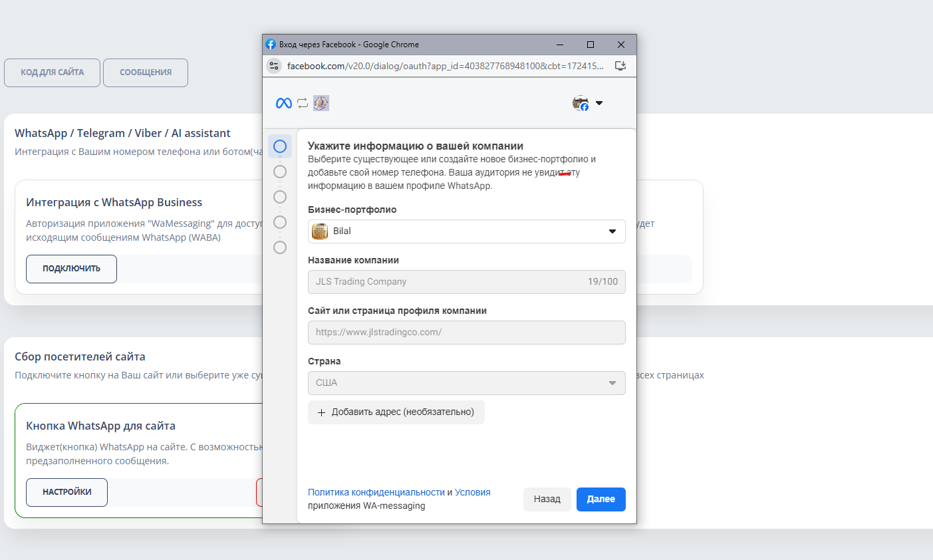
Task: Switch to the КОД ДЛЯ САЙТА tab
Action: (52, 72)
